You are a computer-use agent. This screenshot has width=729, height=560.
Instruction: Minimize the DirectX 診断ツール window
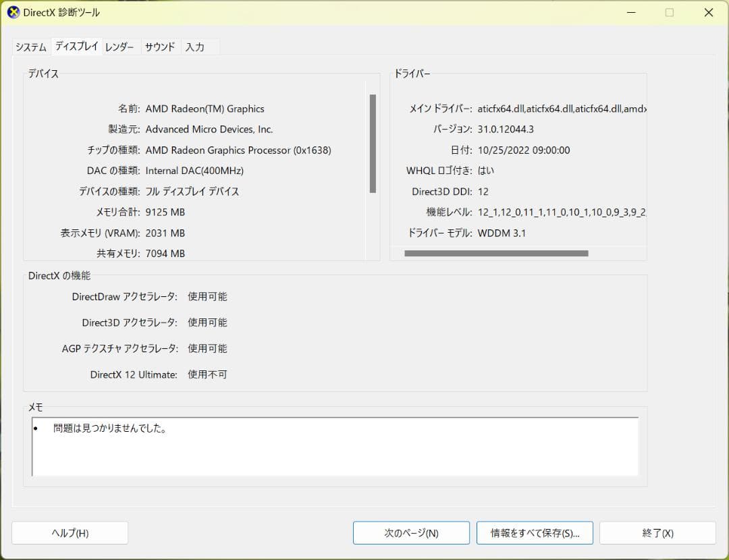(x=630, y=12)
